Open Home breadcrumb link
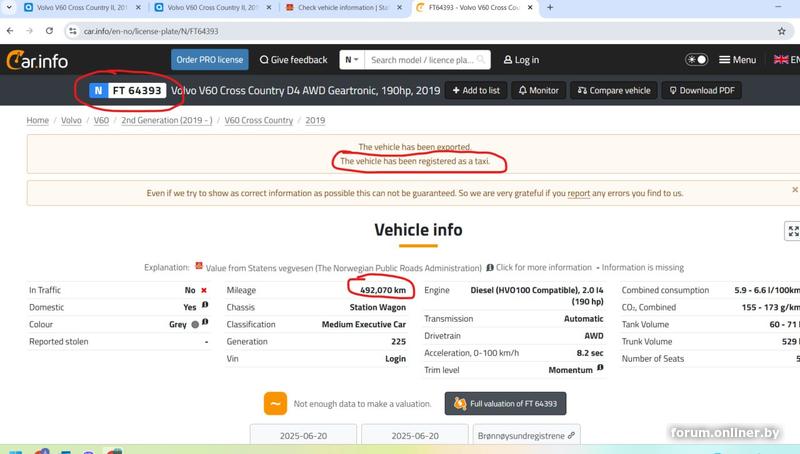 pyautogui.click(x=38, y=120)
